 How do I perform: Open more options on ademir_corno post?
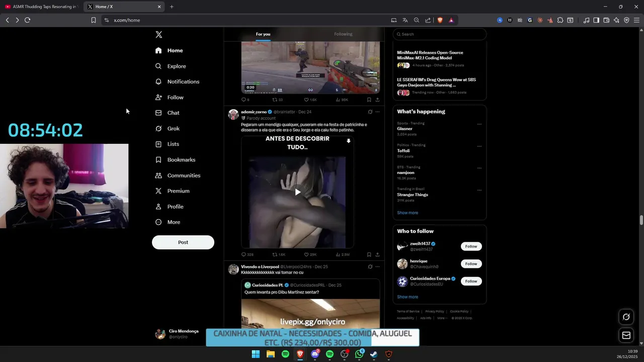point(377,112)
